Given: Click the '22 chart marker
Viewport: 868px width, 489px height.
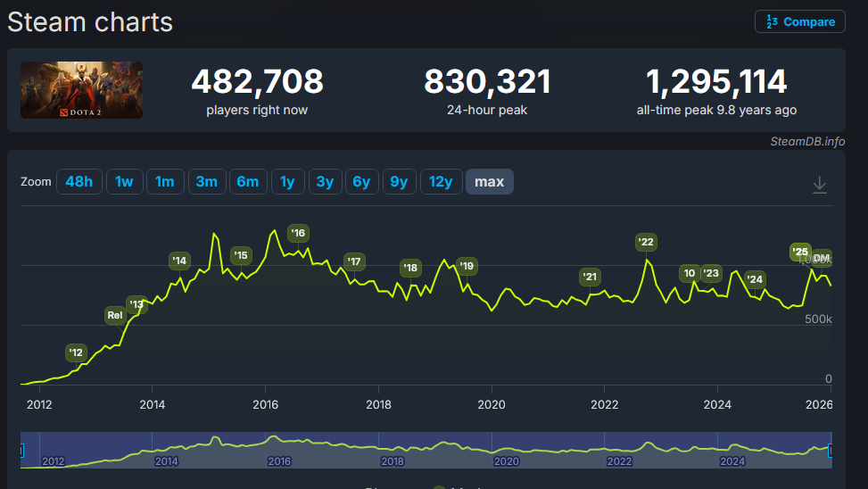Looking at the screenshot, I should pyautogui.click(x=646, y=242).
